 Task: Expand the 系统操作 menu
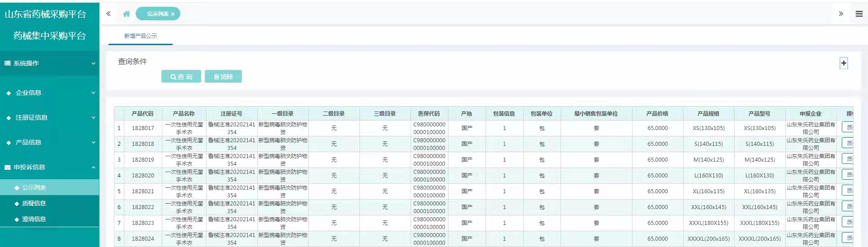(50, 63)
